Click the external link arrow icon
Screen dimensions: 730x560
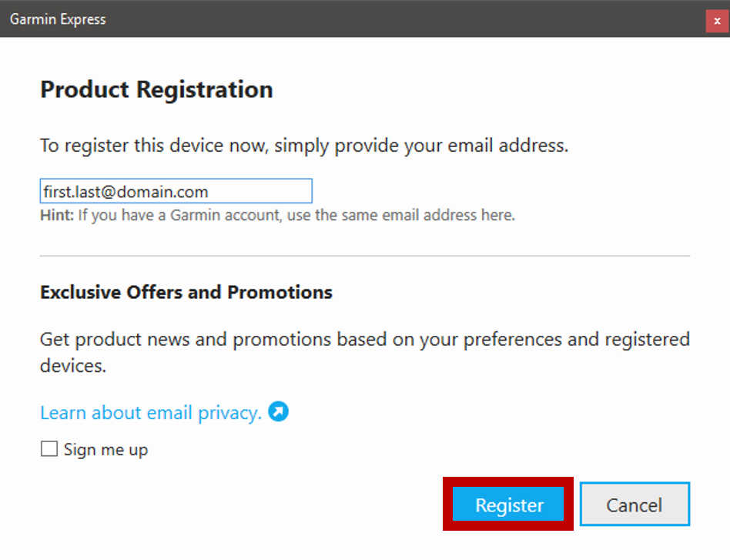[x=279, y=412]
